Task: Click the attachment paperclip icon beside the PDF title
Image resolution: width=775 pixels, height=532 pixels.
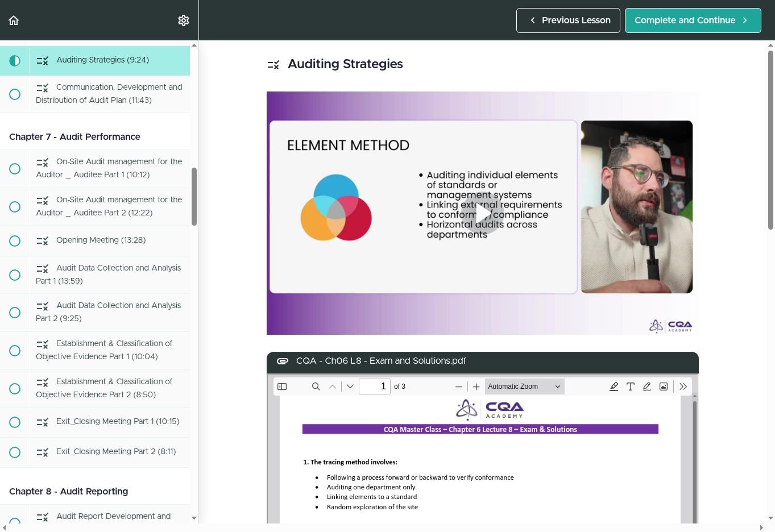Action: click(282, 361)
